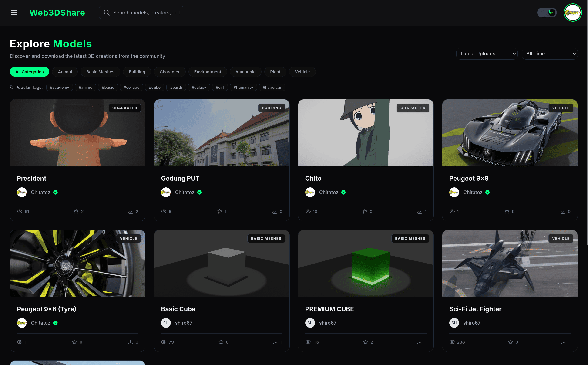Open the All Time period dropdown
The image size is (588, 365).
550,54
